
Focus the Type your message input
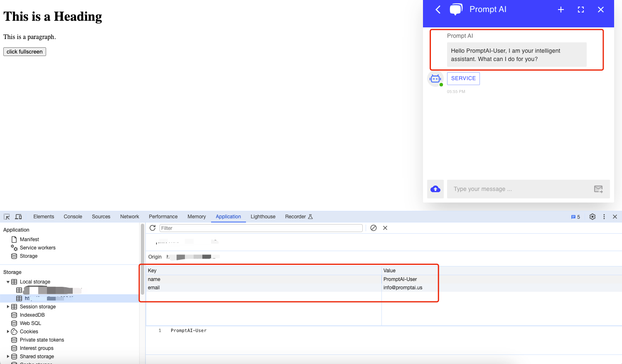pos(519,189)
